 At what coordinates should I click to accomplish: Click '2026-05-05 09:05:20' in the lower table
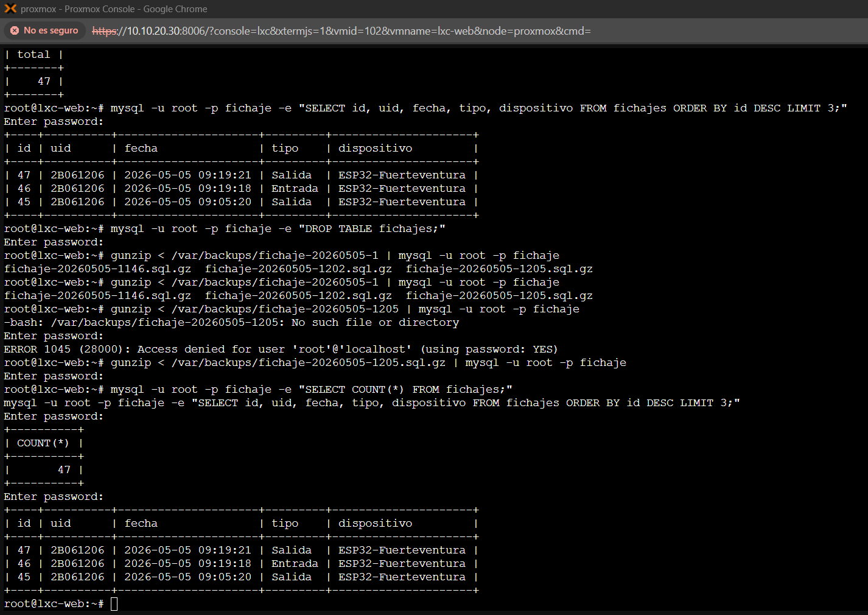click(x=187, y=577)
